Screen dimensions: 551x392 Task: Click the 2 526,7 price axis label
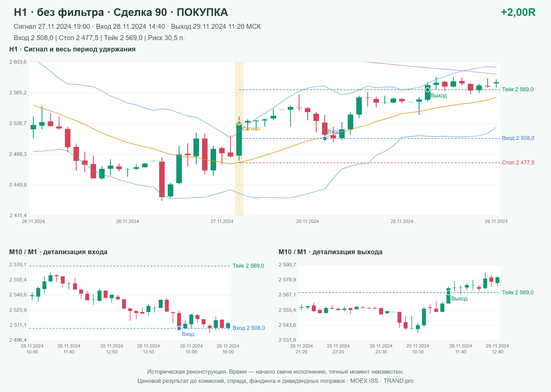18,123
